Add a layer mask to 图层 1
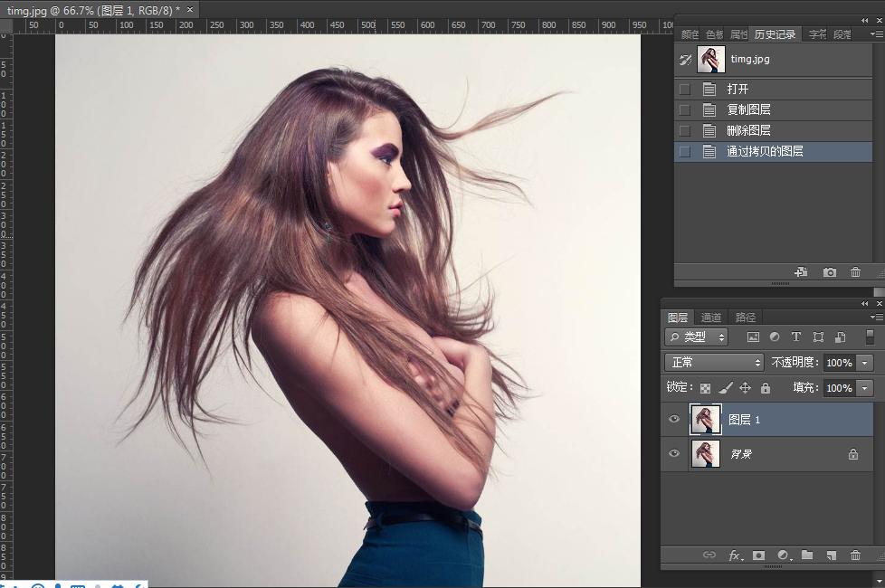Screen dimensions: 885x588 point(758,555)
